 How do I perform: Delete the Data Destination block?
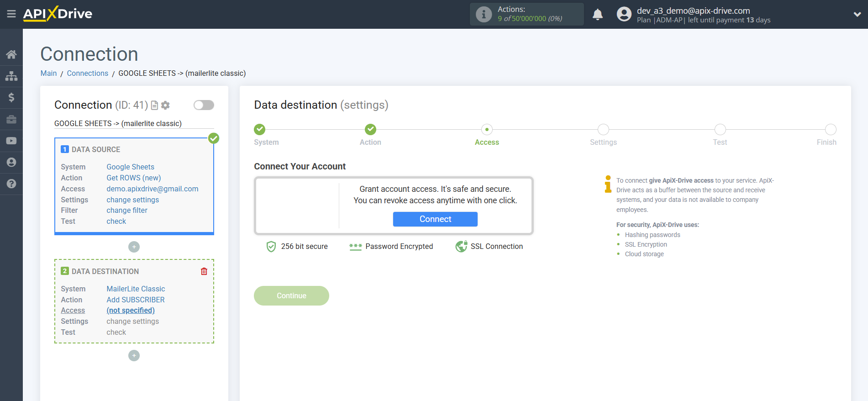pyautogui.click(x=204, y=271)
